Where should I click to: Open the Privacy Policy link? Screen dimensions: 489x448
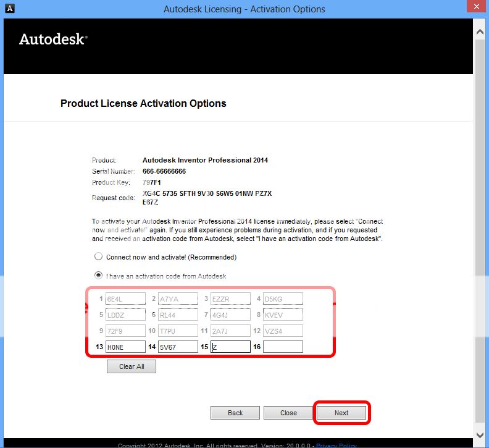pos(336,446)
